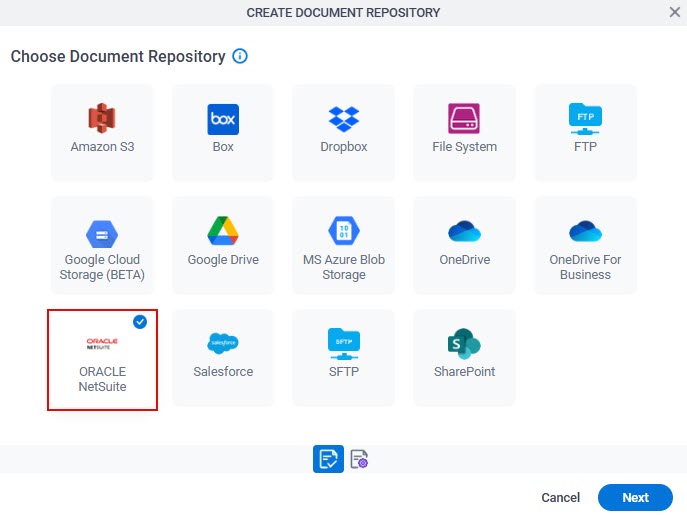Open the info icon beside Choose Document Repository

click(x=240, y=56)
